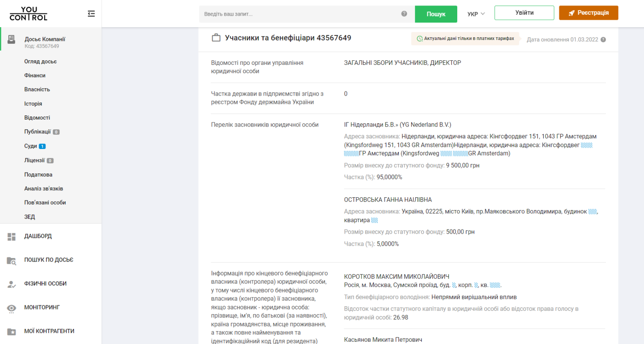Screen dimensions: 644x344
Task: Select Пов'язані особи in sidebar
Action: click(45, 202)
